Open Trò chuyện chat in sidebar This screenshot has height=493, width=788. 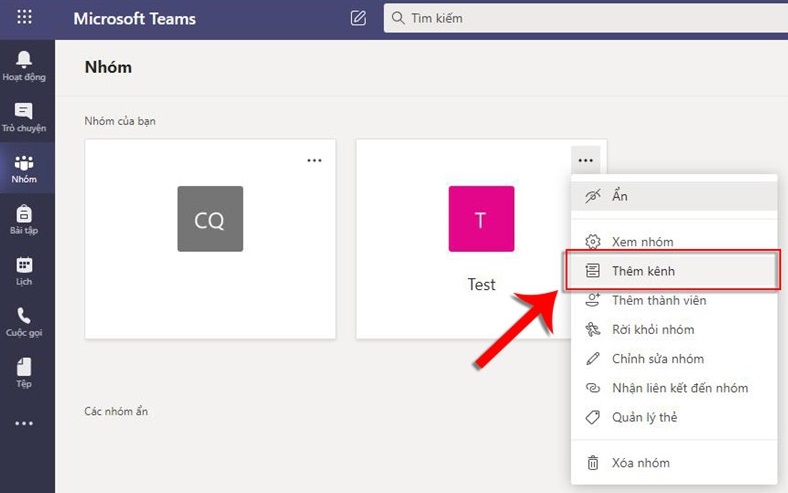[x=24, y=117]
